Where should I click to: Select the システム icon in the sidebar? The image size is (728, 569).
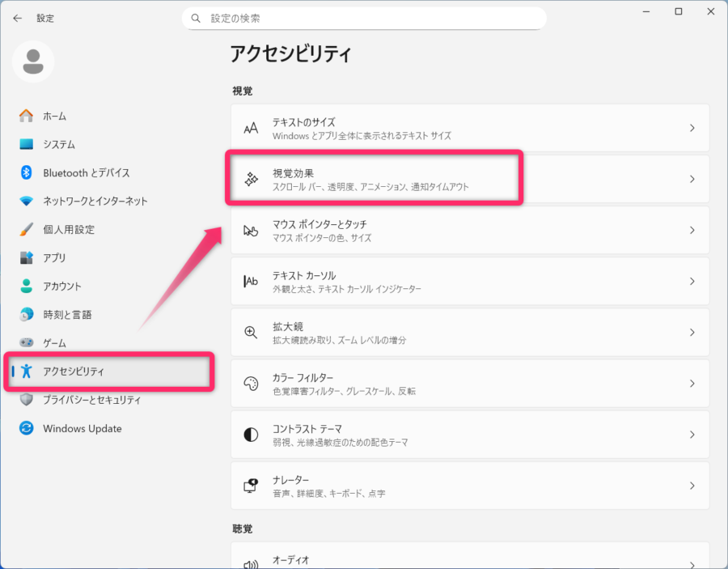pos(25,144)
